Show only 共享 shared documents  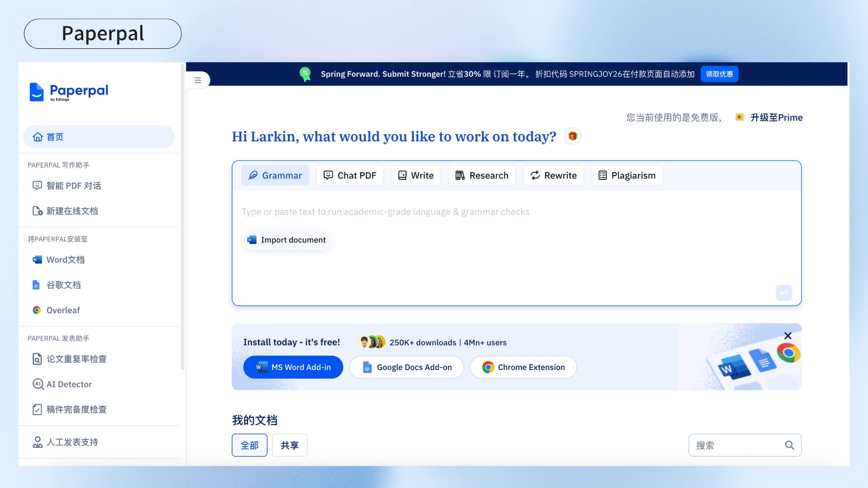click(289, 445)
